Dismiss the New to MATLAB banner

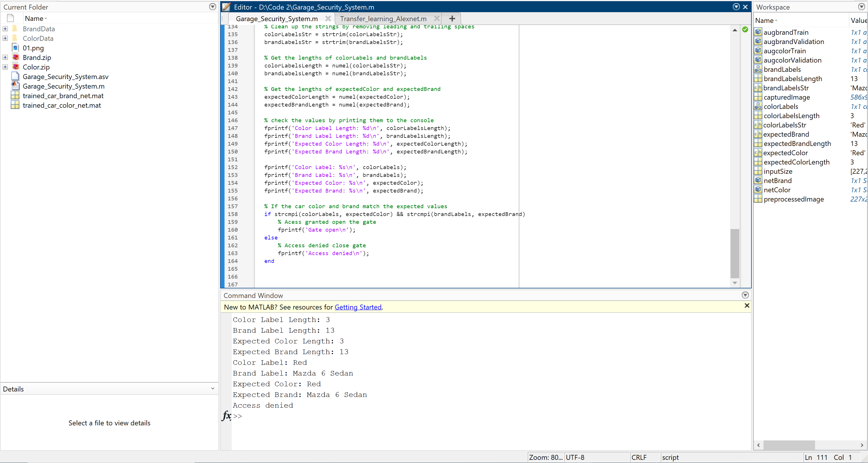click(747, 305)
